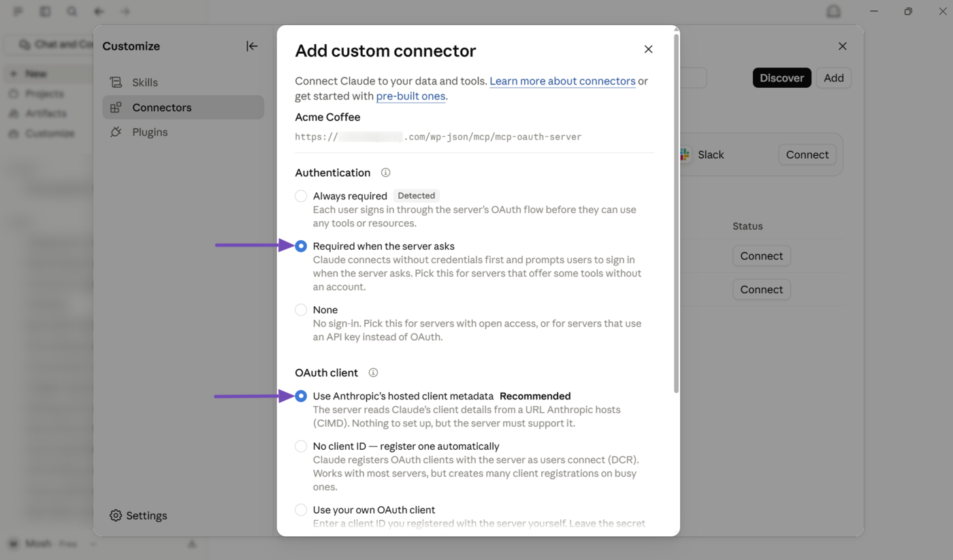Close the Customize window panel
Image resolution: width=953 pixels, height=560 pixels.
[842, 46]
